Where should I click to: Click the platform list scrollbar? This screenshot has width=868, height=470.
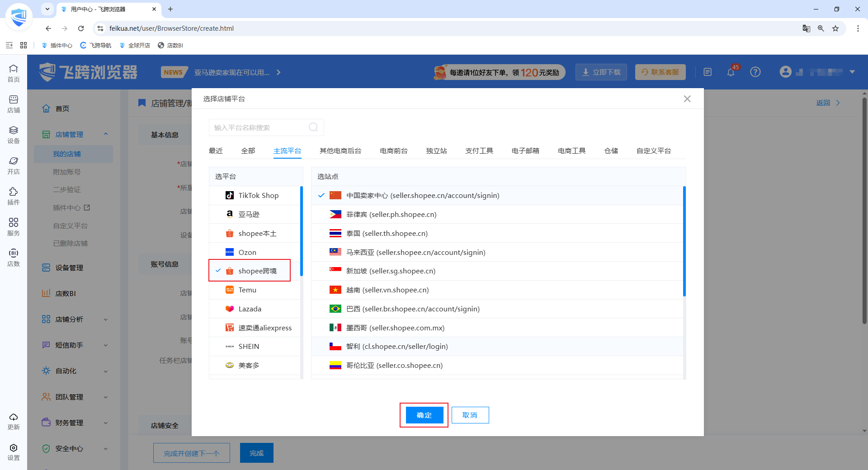[302, 231]
